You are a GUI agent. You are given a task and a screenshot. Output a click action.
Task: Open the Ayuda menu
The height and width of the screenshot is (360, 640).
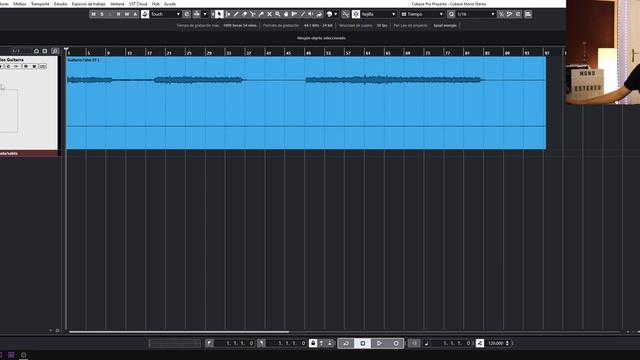tap(170, 4)
